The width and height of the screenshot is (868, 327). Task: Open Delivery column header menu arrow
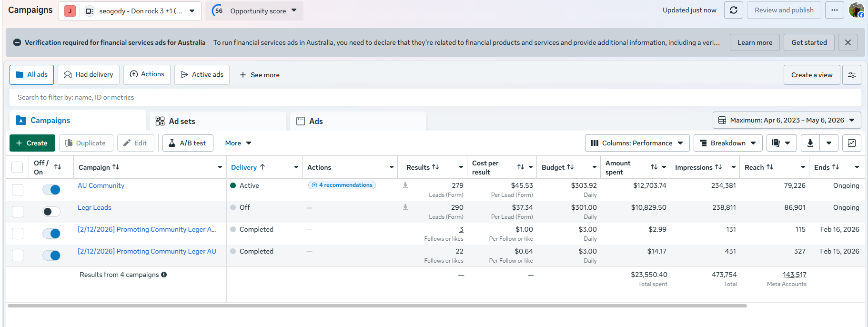tap(296, 167)
